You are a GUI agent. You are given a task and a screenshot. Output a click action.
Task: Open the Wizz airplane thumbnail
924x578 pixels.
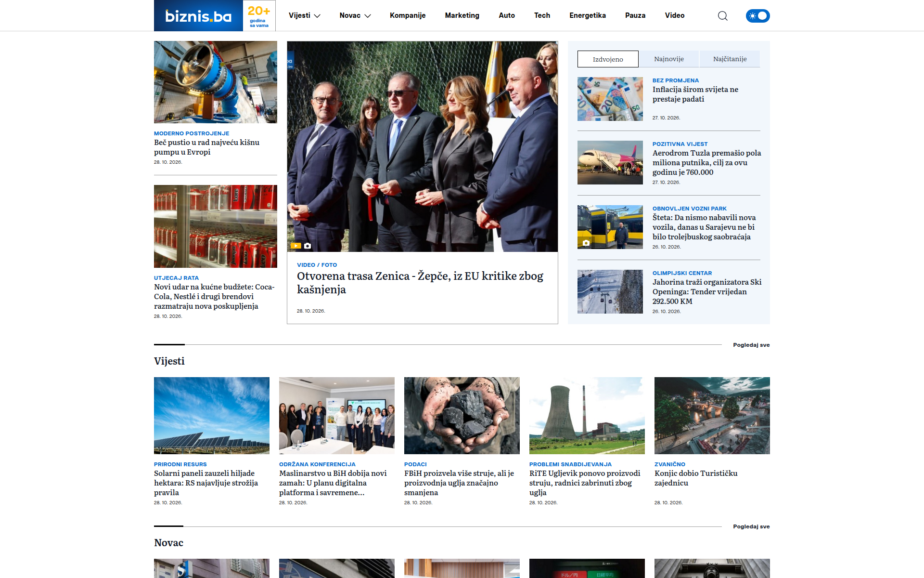pos(610,162)
